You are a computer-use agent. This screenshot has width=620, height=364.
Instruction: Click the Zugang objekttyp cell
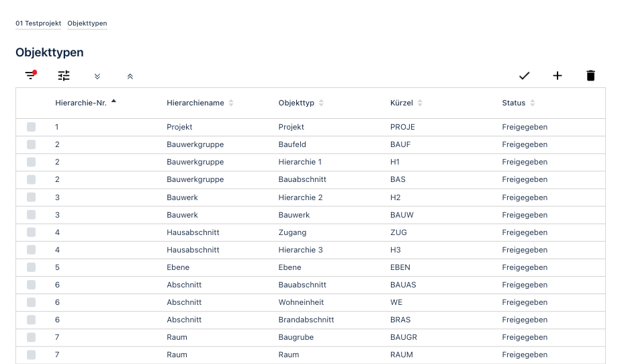click(293, 232)
